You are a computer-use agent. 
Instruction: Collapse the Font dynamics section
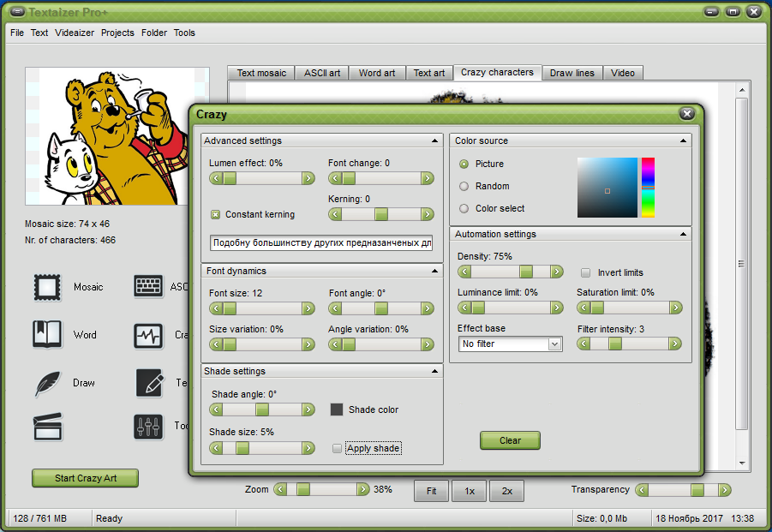click(434, 271)
